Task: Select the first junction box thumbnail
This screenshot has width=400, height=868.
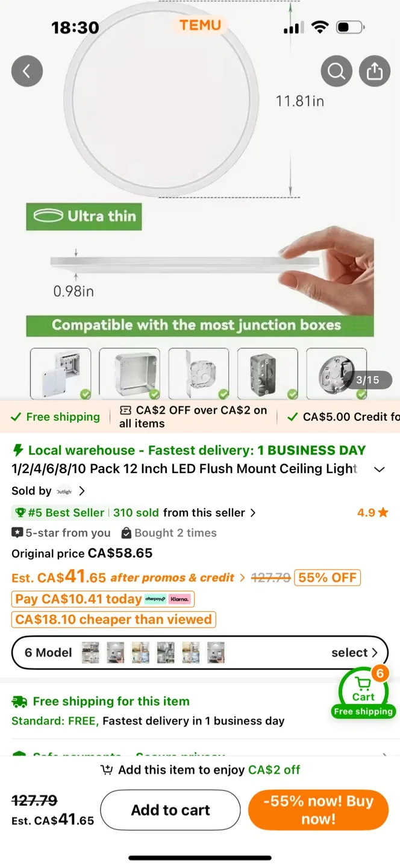Action: pyautogui.click(x=60, y=373)
